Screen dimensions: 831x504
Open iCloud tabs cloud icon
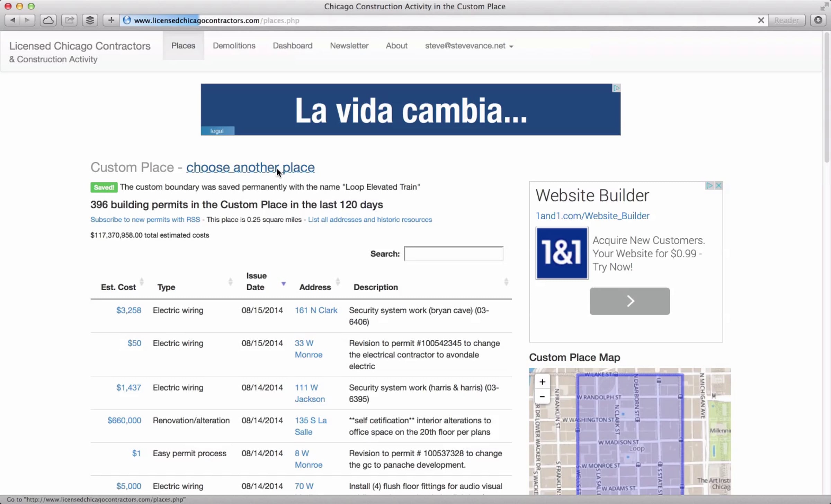coord(48,20)
